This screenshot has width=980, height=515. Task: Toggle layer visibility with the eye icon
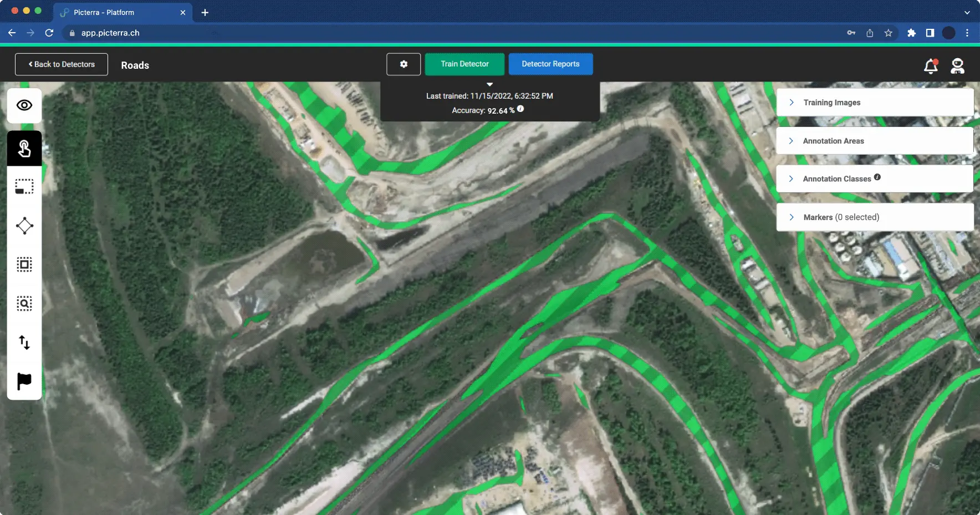click(x=24, y=105)
